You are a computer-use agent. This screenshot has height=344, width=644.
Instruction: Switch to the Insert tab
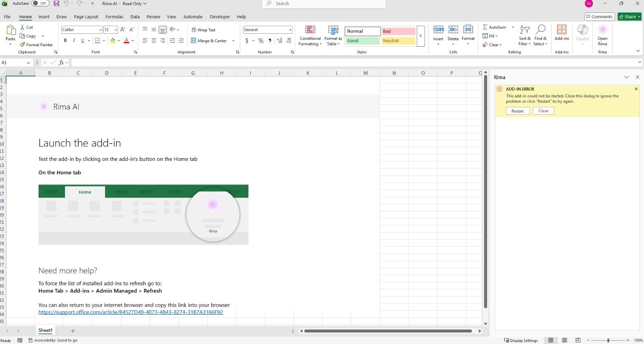tap(44, 17)
